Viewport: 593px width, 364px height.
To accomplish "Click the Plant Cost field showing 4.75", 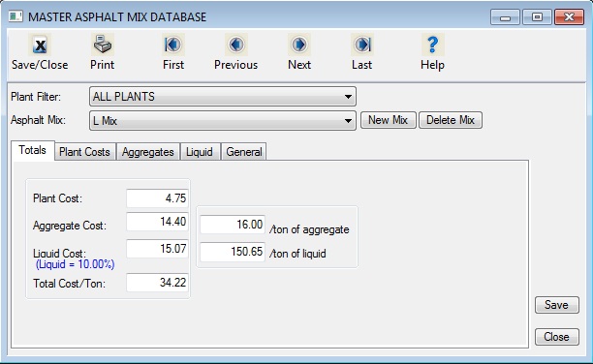I will point(157,198).
